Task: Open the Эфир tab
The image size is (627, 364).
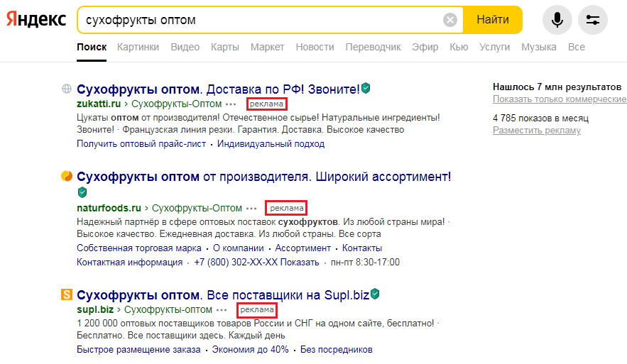Action: pyautogui.click(x=425, y=47)
